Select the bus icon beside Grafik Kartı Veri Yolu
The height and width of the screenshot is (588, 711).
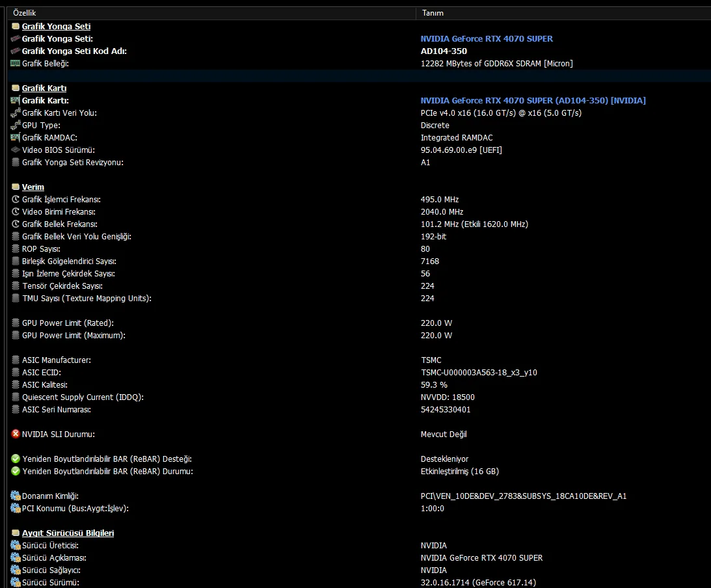pyautogui.click(x=16, y=113)
